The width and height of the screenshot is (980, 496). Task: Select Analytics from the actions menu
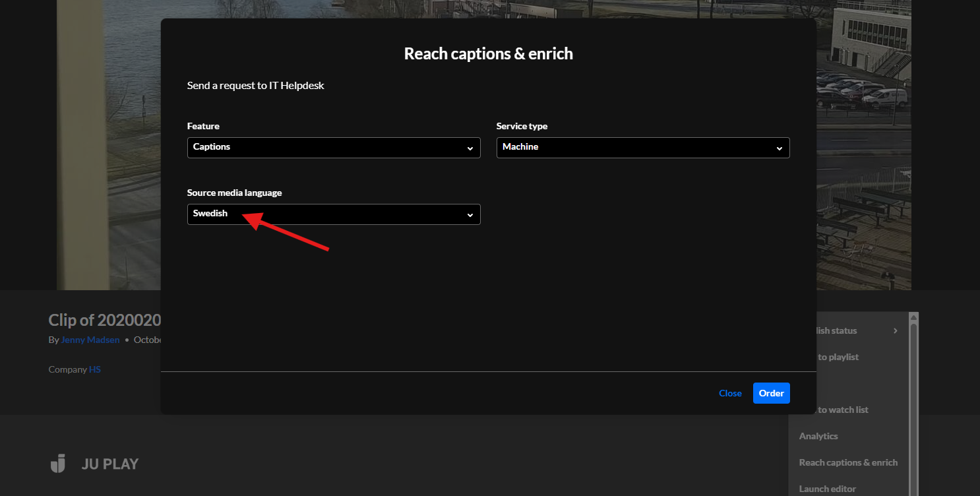coord(818,436)
